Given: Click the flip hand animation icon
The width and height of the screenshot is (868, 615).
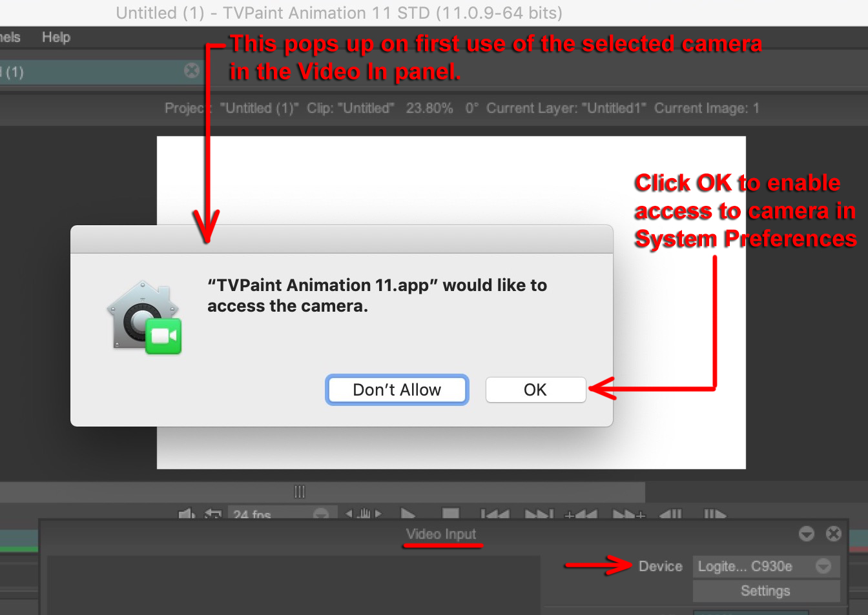Looking at the screenshot, I should coord(364,514).
